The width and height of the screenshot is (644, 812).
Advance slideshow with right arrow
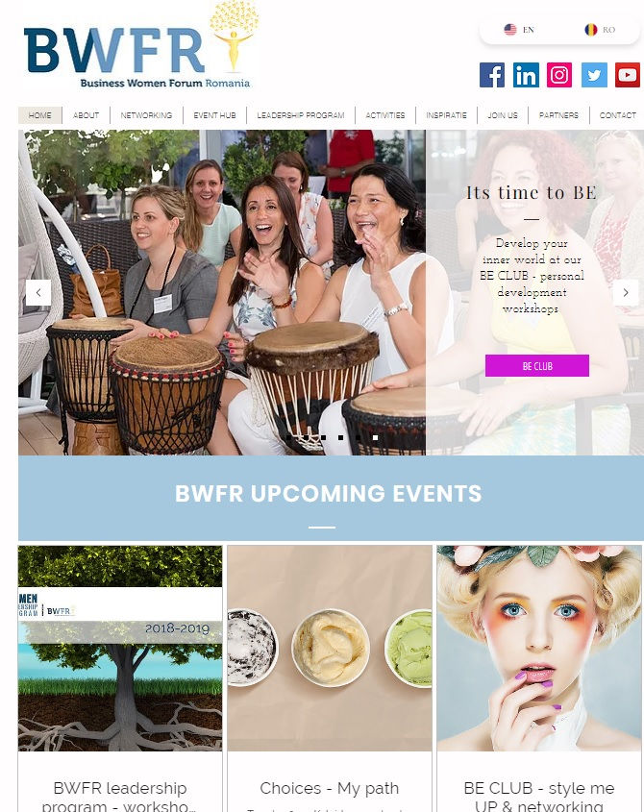pyautogui.click(x=626, y=292)
